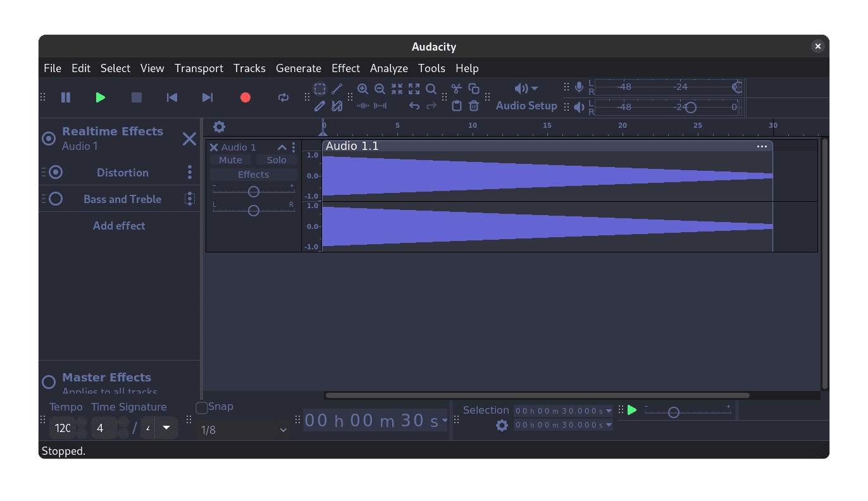The height and width of the screenshot is (501, 868).
Task: Click the Undo arrow icon
Action: (414, 106)
